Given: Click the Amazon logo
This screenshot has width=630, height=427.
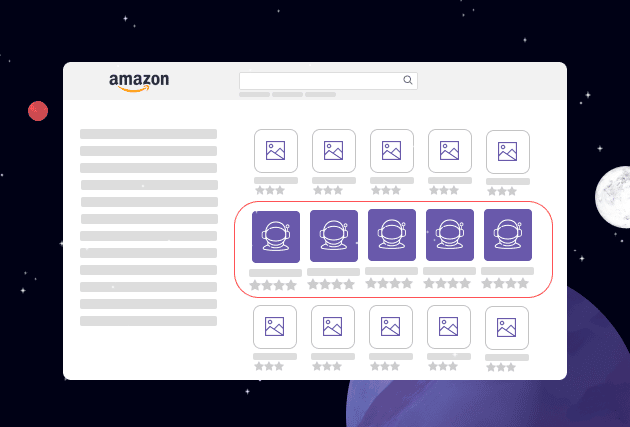Looking at the screenshot, I should coord(139,82).
